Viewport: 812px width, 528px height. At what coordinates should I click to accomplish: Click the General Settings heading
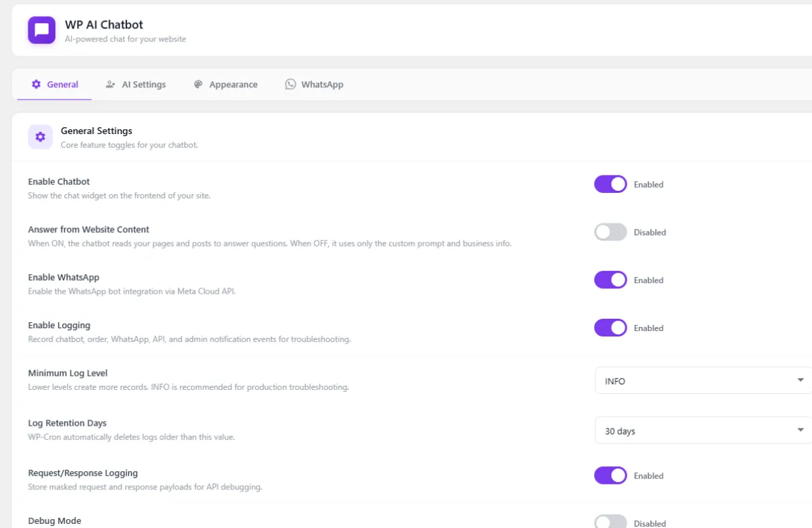click(97, 131)
